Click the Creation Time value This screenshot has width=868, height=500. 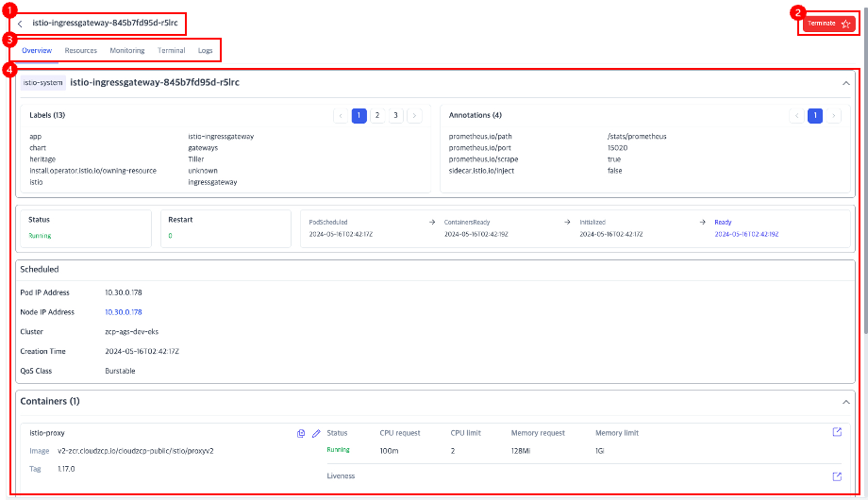(142, 352)
